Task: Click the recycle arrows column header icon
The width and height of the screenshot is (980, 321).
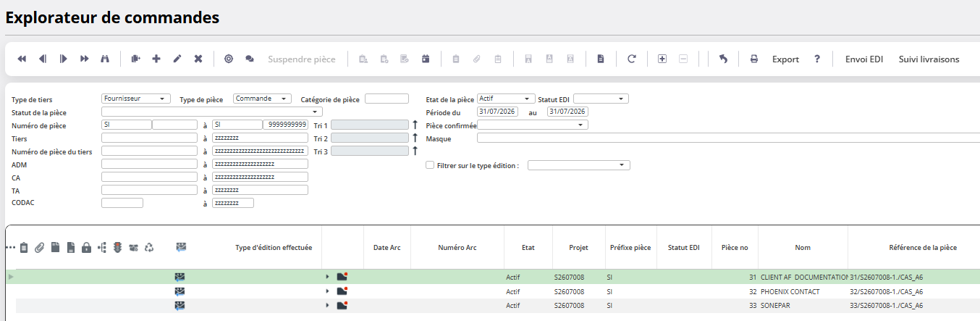Action: pyautogui.click(x=149, y=248)
